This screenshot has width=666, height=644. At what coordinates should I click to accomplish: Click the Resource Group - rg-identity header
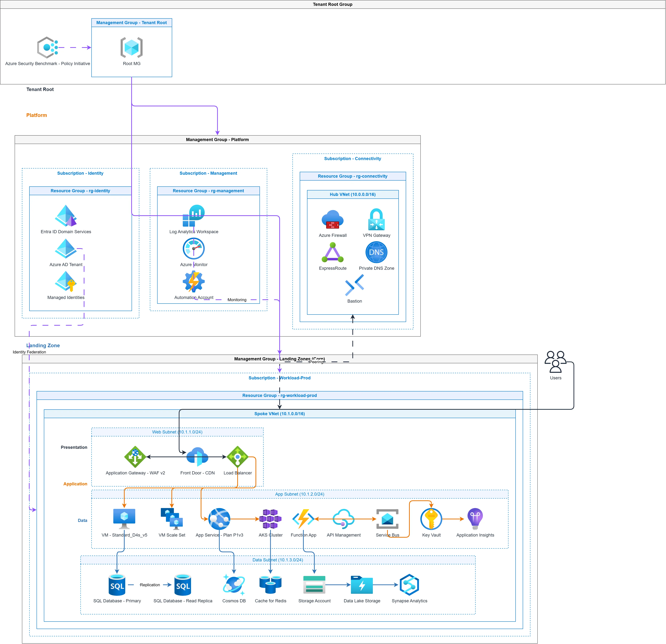click(x=81, y=191)
